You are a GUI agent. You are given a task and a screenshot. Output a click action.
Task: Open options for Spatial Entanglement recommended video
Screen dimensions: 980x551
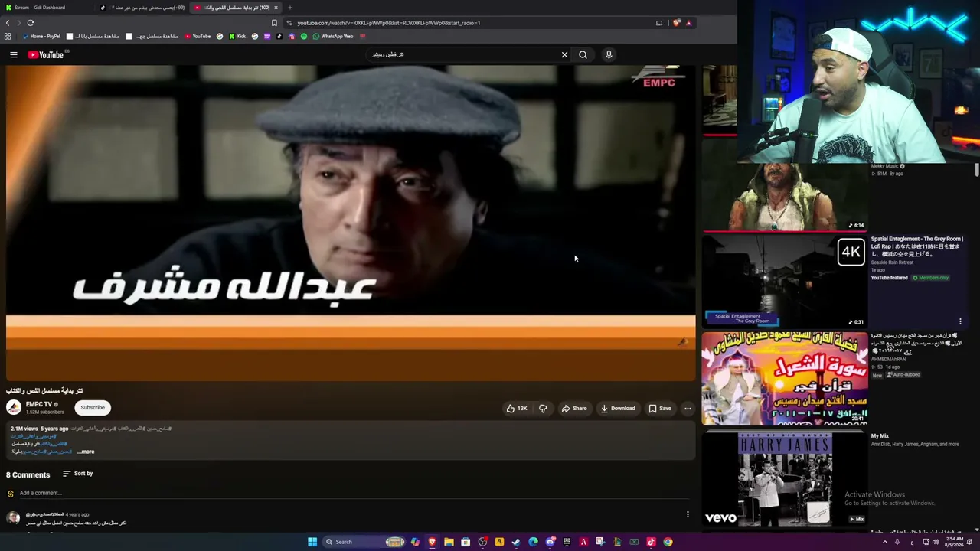click(960, 321)
